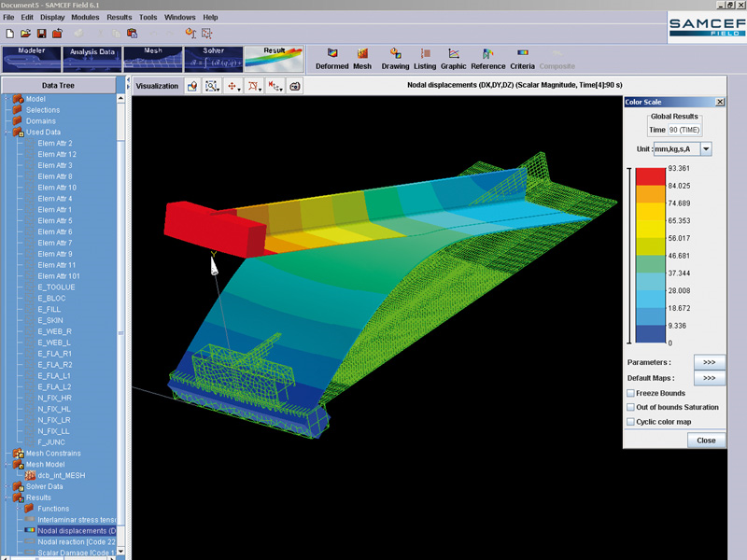Screen dimensions: 747x560
Task: Click the red color band on scale
Action: (649, 176)
